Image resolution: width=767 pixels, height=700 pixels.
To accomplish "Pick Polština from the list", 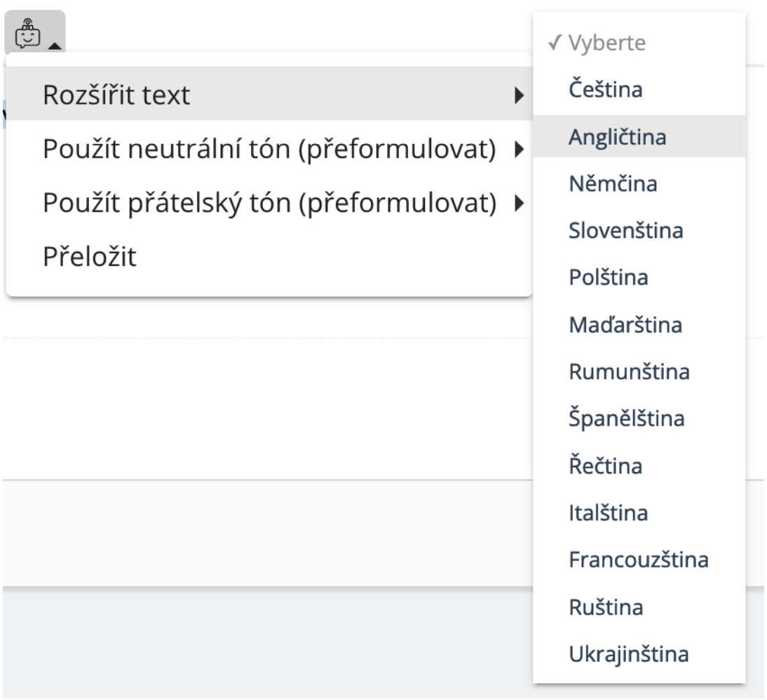I will 608,277.
